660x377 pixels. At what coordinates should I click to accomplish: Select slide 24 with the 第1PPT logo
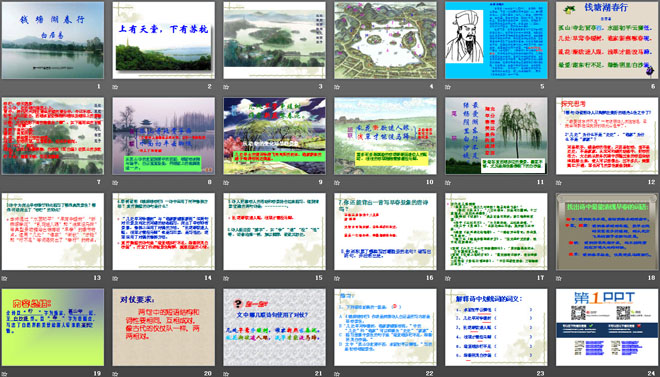coord(607,327)
